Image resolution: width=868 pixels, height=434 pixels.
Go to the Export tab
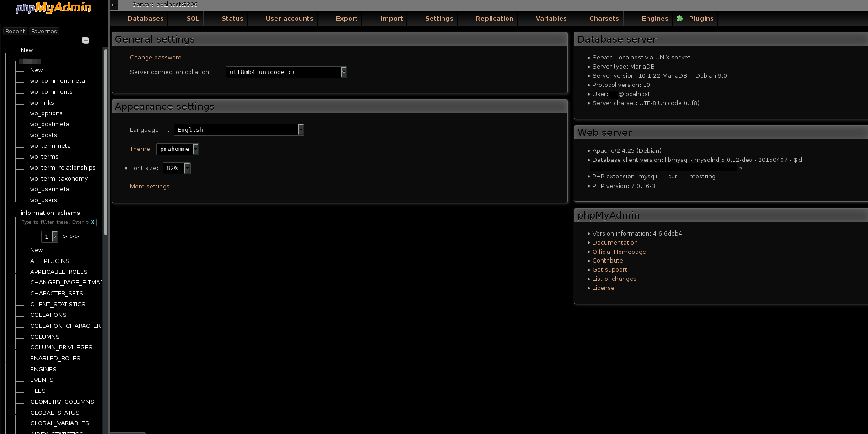(346, 18)
